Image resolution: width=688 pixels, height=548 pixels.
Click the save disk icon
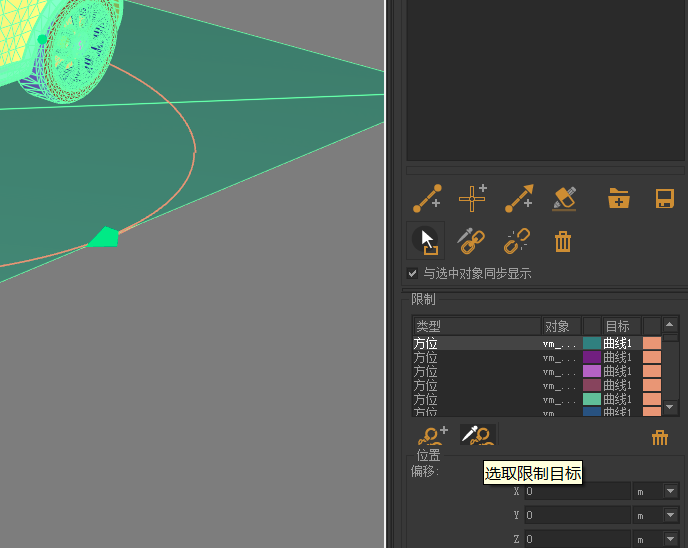pos(664,198)
